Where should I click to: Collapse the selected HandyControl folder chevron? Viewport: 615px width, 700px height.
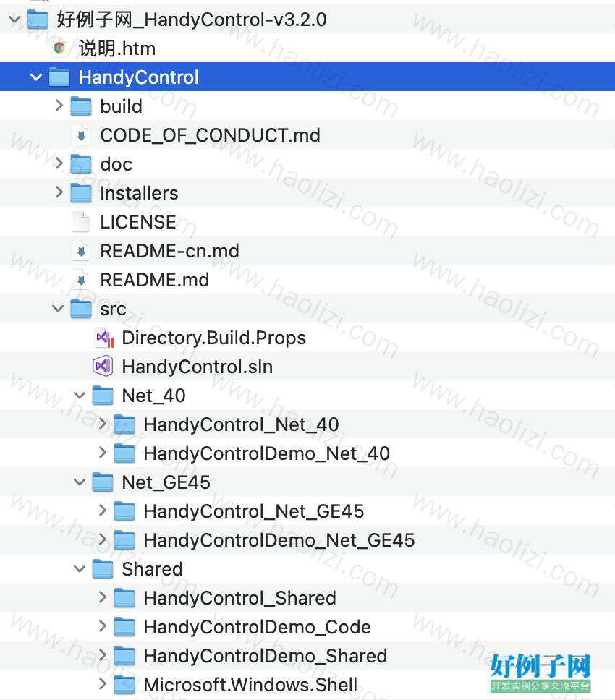(36, 77)
